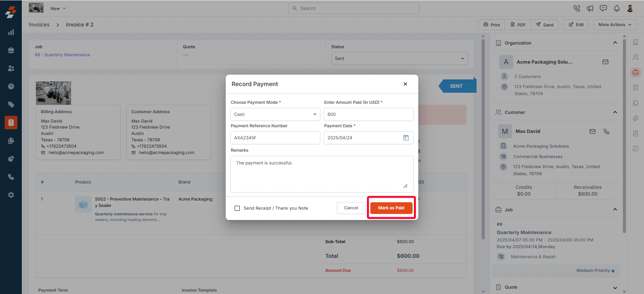Click the 2 Customers entry under Organization
Viewport: 644px width, 294px height.
(527, 77)
